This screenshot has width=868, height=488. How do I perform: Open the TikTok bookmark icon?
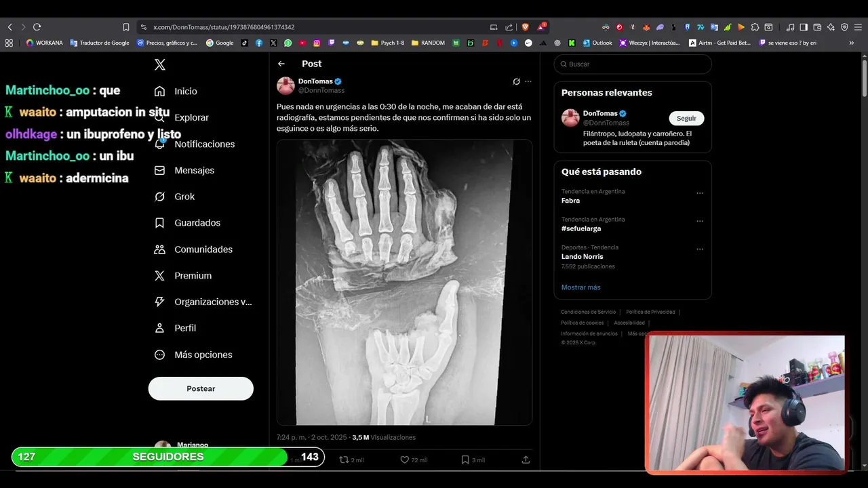(x=245, y=43)
